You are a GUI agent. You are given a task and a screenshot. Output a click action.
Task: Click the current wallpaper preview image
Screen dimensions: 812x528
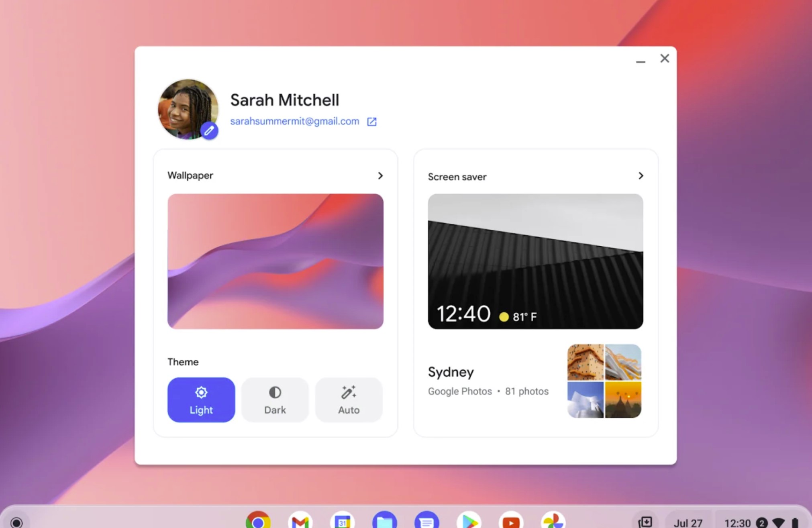click(x=275, y=261)
